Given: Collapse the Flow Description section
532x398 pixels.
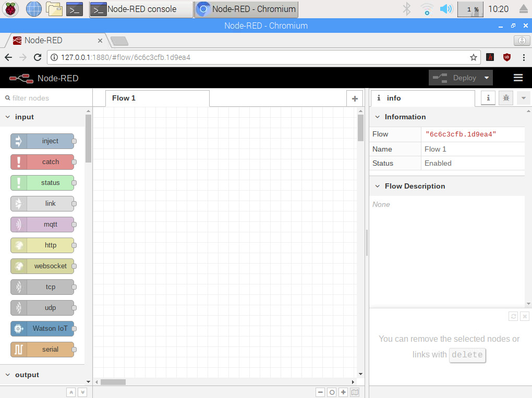Looking at the screenshot, I should click(x=447, y=186).
